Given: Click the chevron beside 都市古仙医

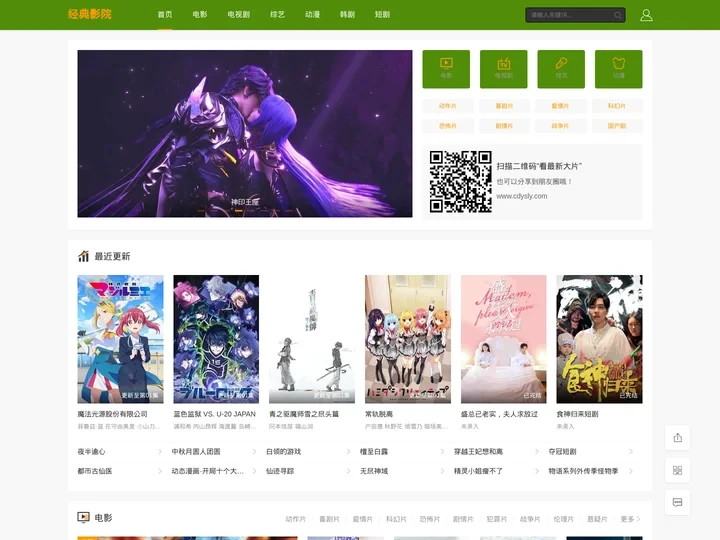Looking at the screenshot, I should coord(160,471).
